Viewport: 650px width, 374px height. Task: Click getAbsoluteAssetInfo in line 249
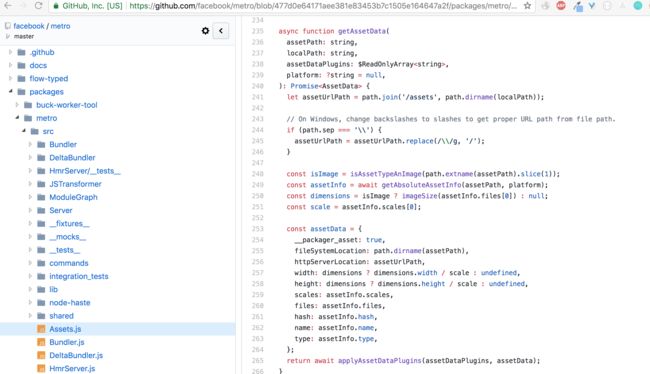pos(421,185)
